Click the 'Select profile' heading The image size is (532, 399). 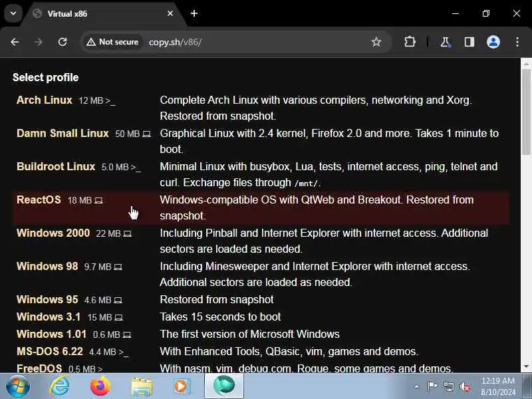[x=46, y=77]
